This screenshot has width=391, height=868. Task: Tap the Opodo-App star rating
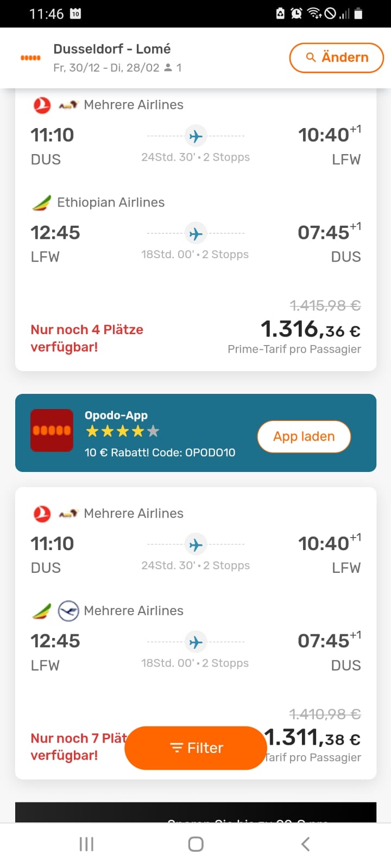pos(122,431)
